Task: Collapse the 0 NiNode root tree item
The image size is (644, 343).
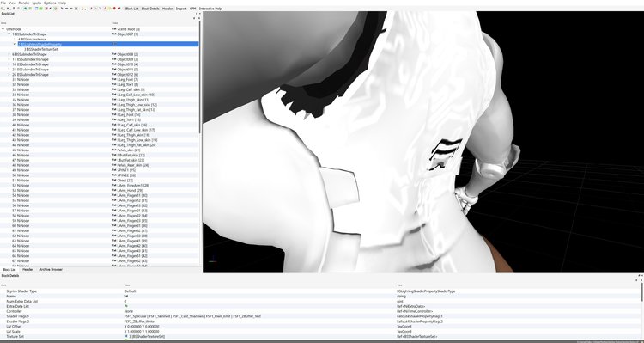Action: (x=3, y=29)
